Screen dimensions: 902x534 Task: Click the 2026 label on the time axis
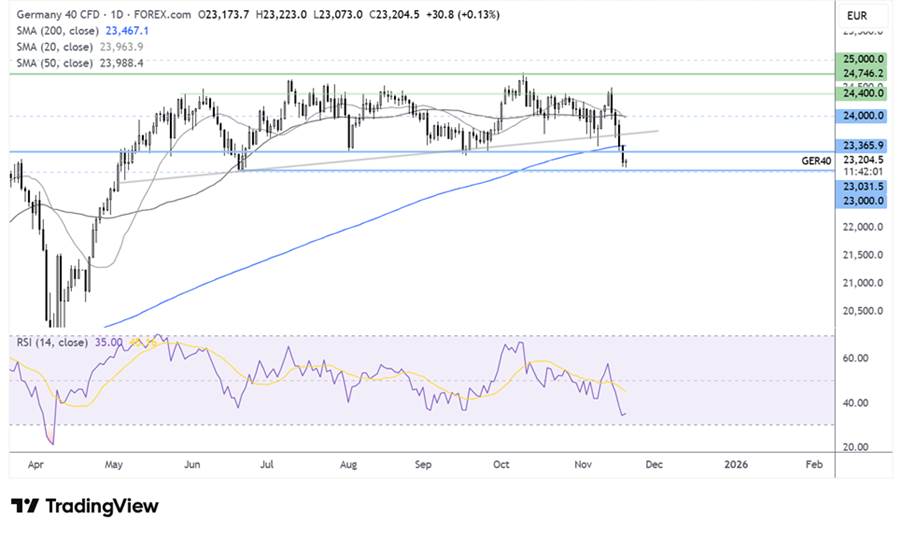pyautogui.click(x=735, y=465)
